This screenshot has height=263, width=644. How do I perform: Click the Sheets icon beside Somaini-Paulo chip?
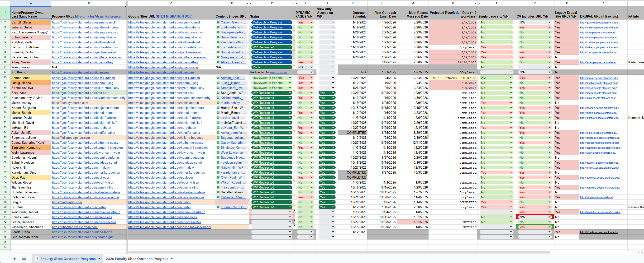click(x=218, y=52)
